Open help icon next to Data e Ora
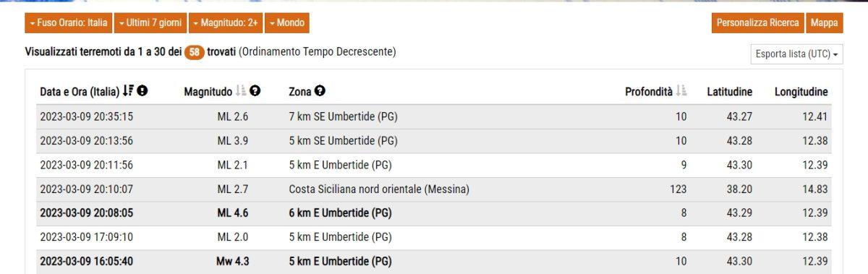Screen dimensions: 868x274 click(142, 92)
